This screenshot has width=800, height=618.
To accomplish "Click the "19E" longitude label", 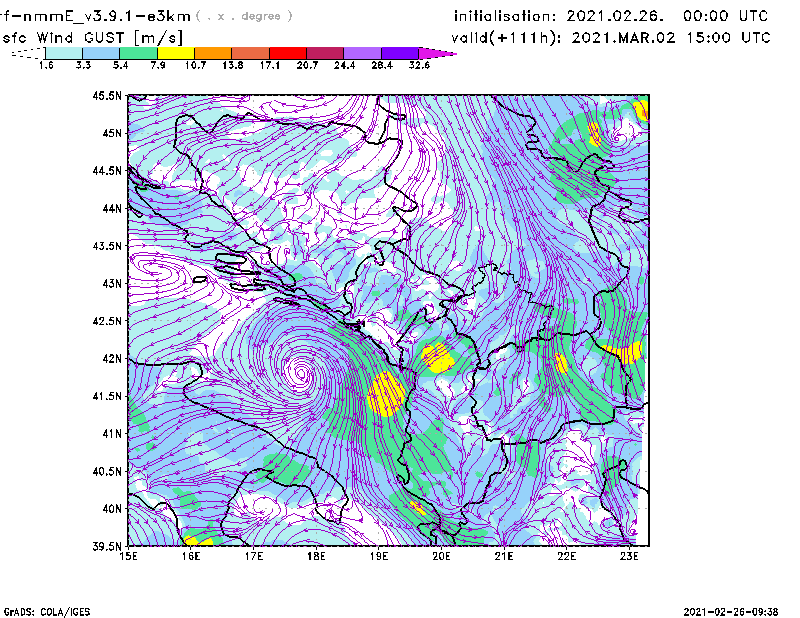I will (x=379, y=556).
